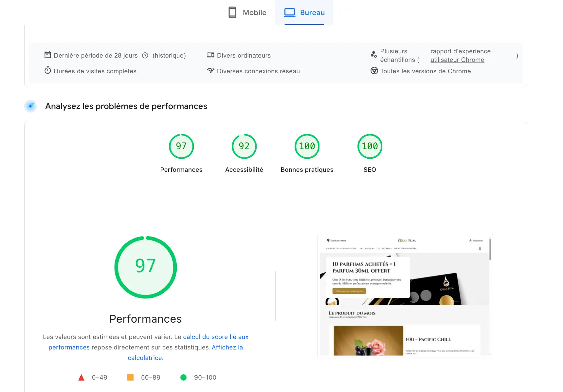
Task: Click the calendar icon for Dernière période
Action: 48,55
